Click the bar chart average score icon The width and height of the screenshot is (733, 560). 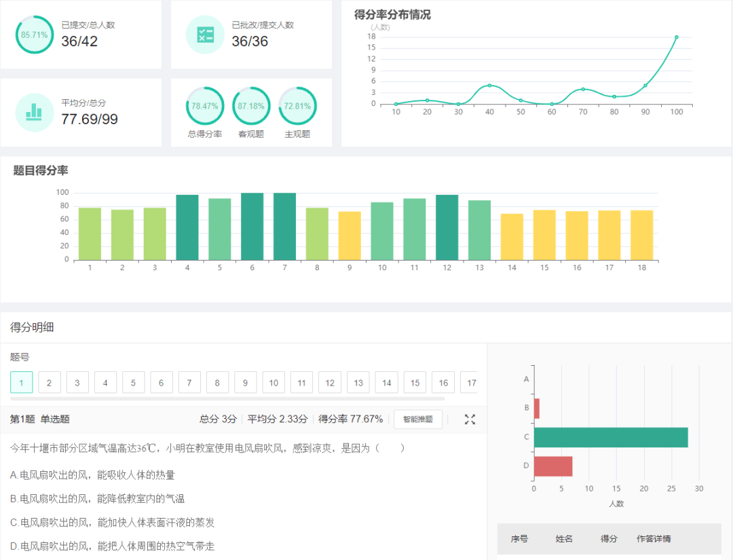click(35, 112)
